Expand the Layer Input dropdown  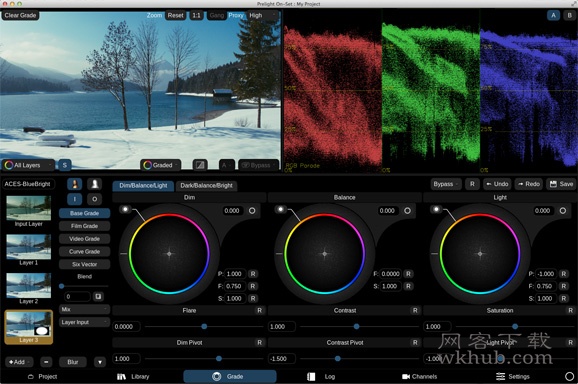(84, 322)
